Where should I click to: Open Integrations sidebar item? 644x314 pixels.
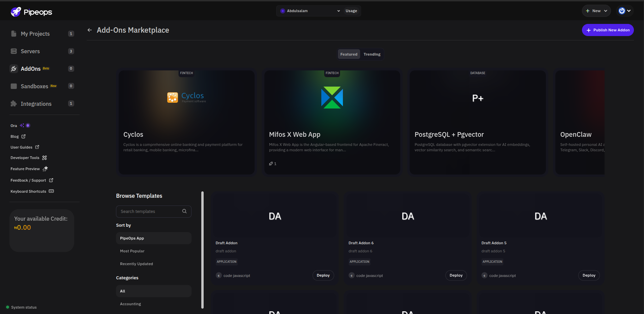tap(42, 104)
